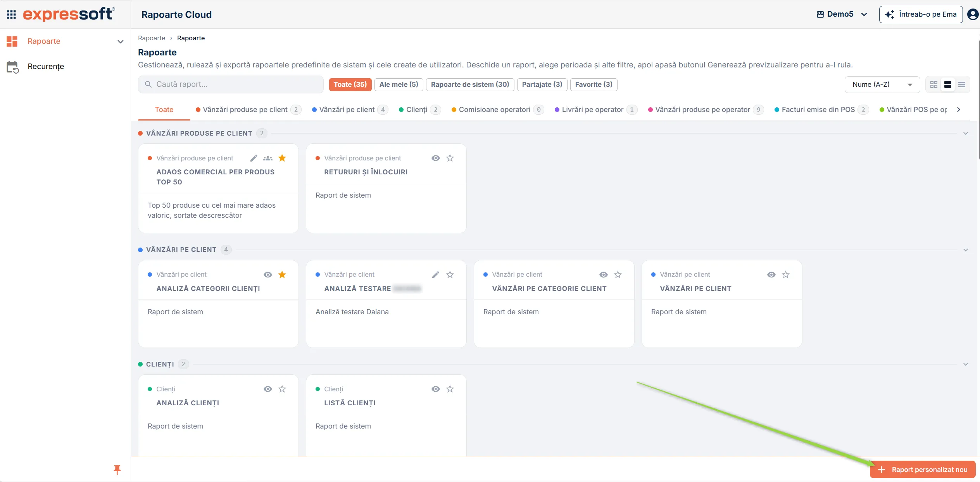Switch to grid view layout
This screenshot has width=980, height=482.
[x=934, y=84]
